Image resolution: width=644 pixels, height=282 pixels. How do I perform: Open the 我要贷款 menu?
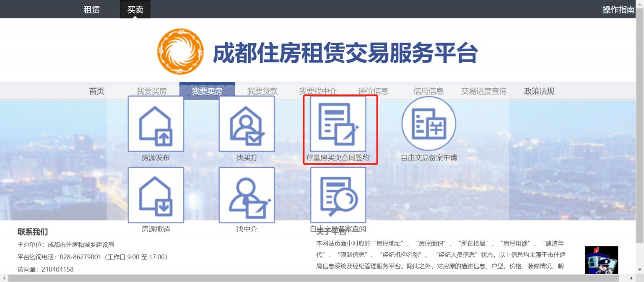click(x=262, y=91)
